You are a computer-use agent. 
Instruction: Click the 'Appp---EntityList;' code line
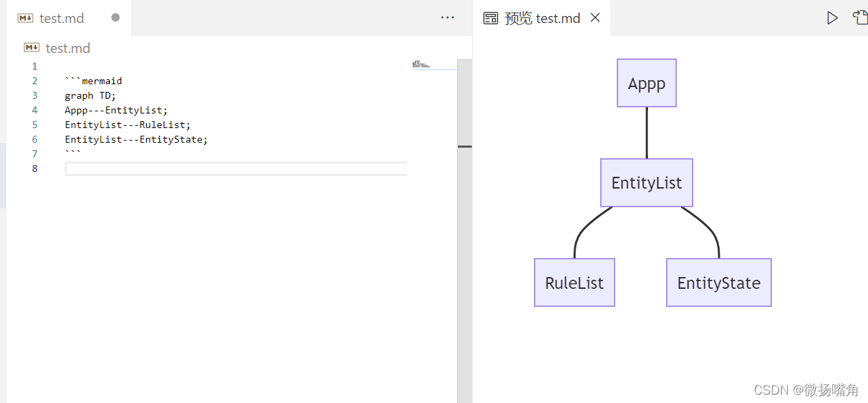[x=116, y=110]
